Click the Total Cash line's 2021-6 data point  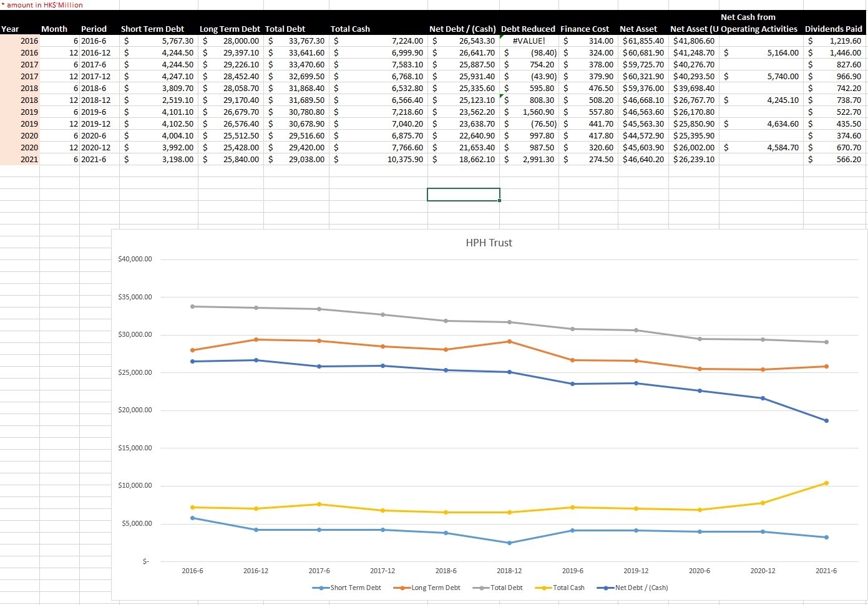click(826, 483)
